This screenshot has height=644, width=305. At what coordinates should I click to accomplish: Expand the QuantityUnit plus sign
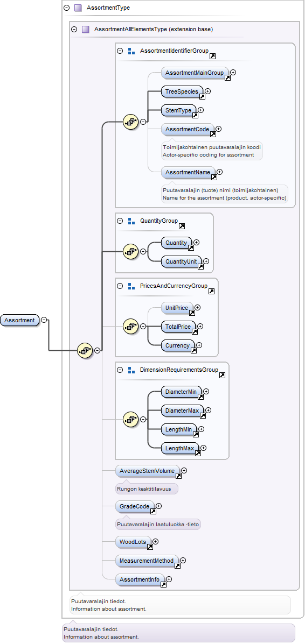click(x=206, y=261)
